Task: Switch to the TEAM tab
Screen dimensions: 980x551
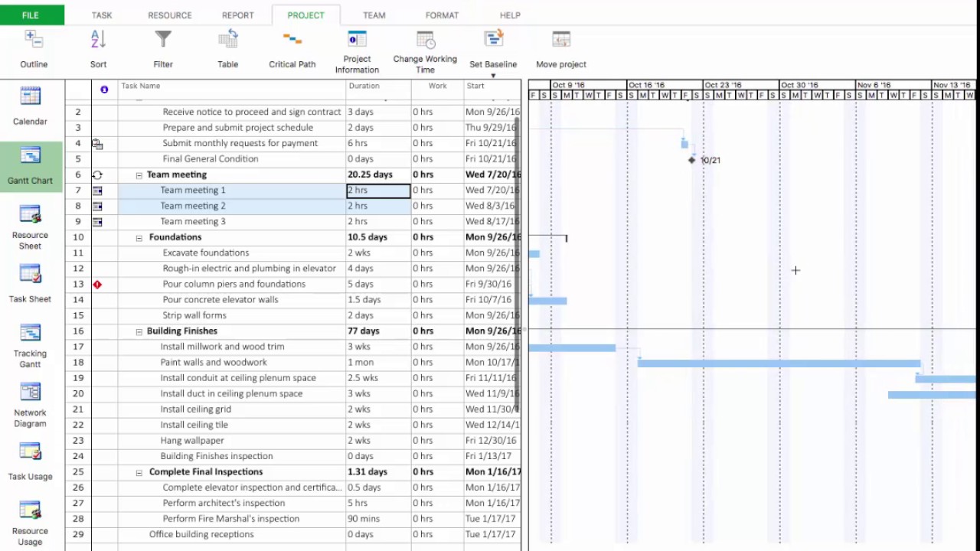Action: tap(374, 15)
